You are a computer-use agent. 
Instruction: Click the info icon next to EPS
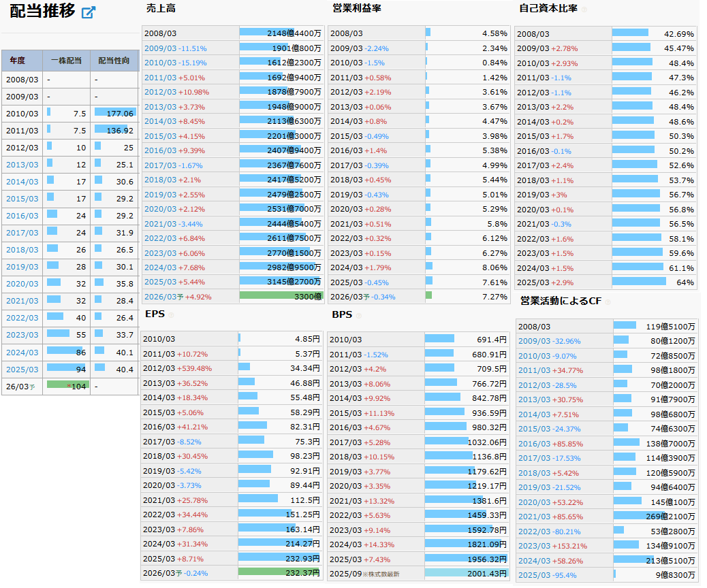(172, 315)
